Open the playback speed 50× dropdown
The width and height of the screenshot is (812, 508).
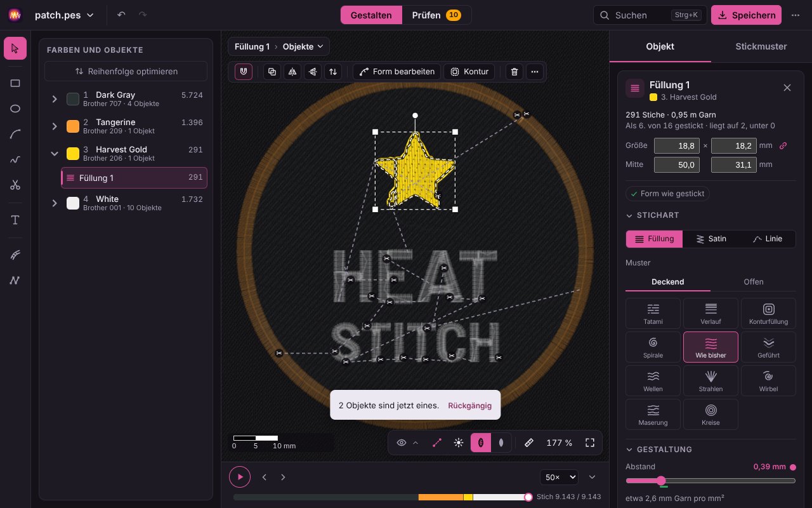tap(559, 477)
